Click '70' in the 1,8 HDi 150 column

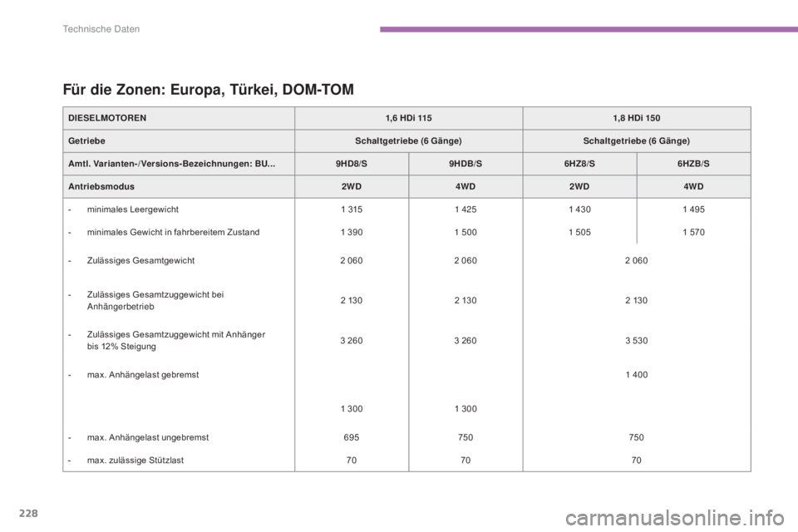pyautogui.click(x=637, y=461)
